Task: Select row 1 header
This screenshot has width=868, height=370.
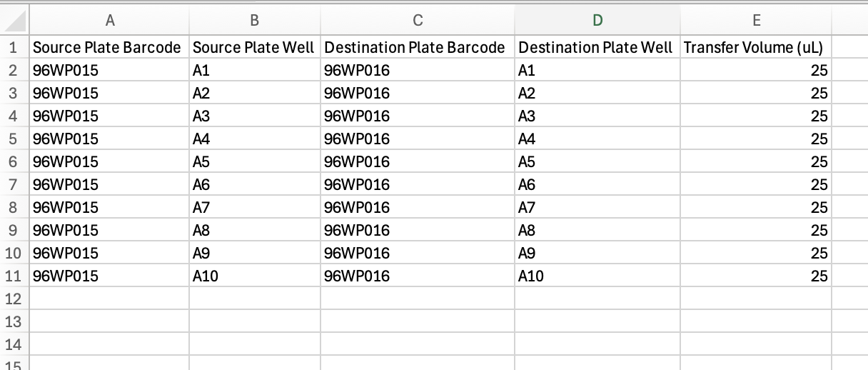Action: tap(14, 48)
